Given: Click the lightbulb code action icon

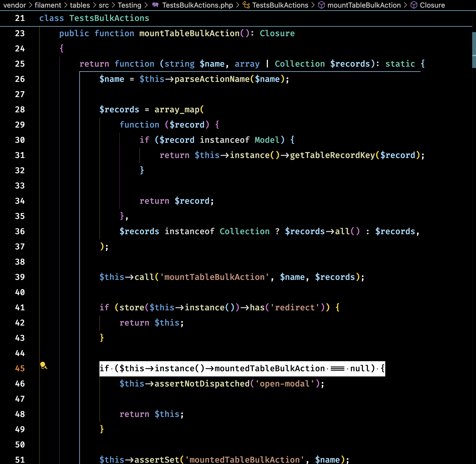Looking at the screenshot, I should (x=43, y=365).
